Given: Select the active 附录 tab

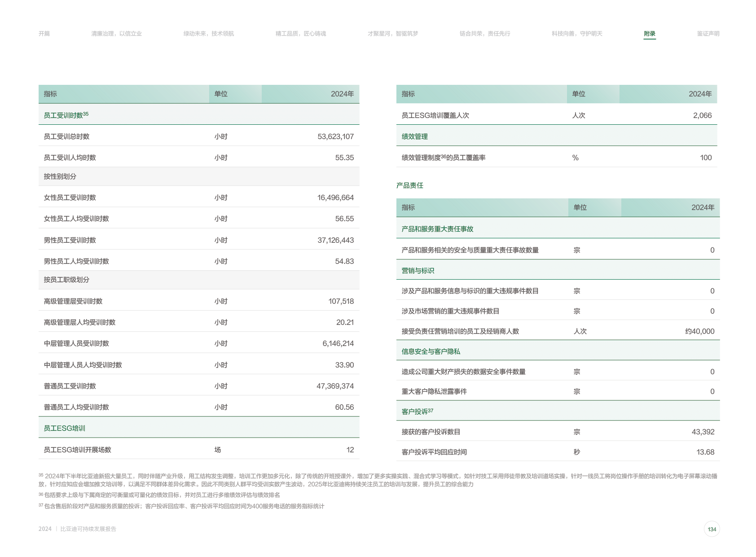Looking at the screenshot, I should [649, 34].
